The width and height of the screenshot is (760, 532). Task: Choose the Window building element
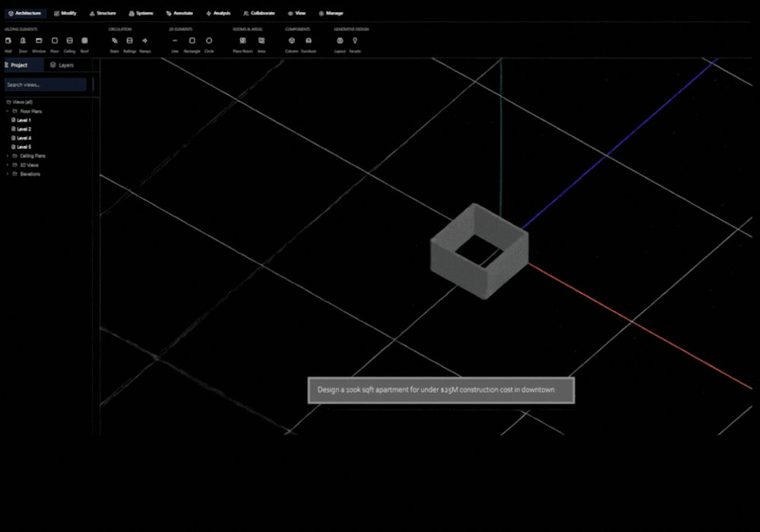coord(39,45)
